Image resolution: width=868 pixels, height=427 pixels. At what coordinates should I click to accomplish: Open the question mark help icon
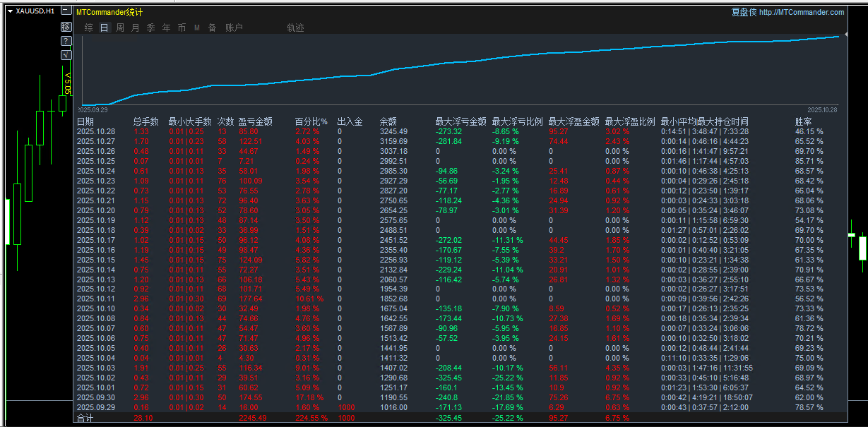pyautogui.click(x=66, y=41)
